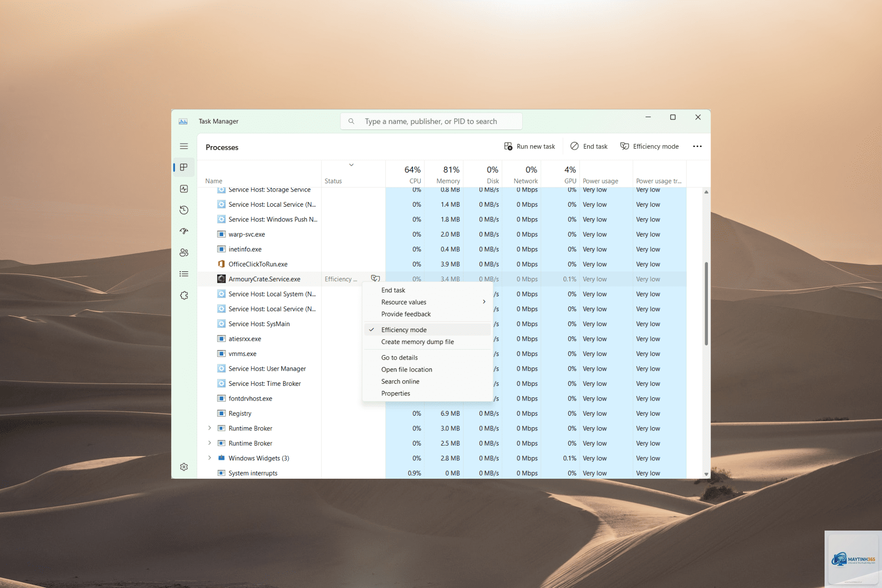The height and width of the screenshot is (588, 882).
Task: Click Registry memory value 6.9 MB
Action: tap(450, 413)
